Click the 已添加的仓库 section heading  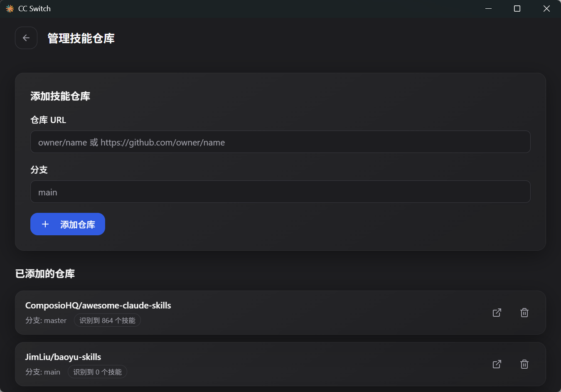click(45, 274)
